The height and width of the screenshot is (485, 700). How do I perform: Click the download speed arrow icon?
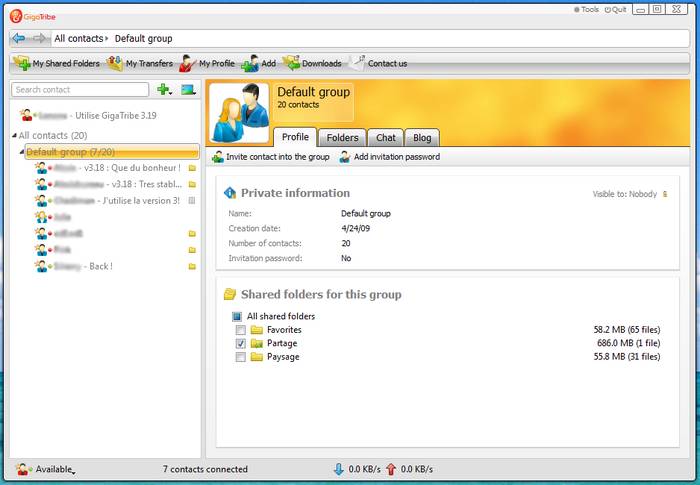(339, 469)
